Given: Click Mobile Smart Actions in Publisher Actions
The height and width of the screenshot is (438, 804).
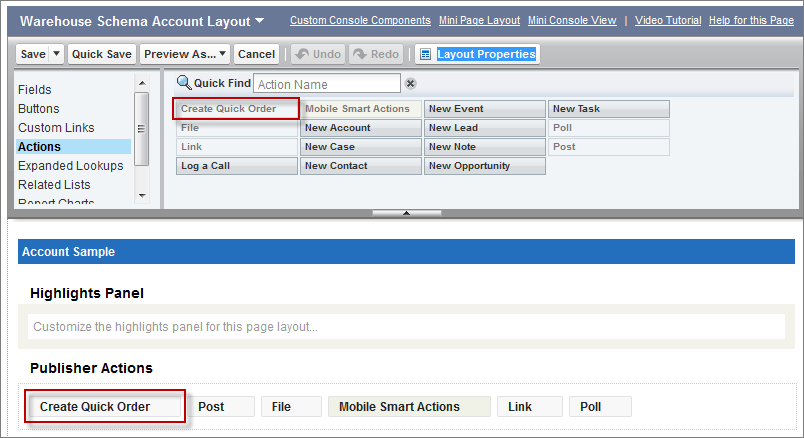Looking at the screenshot, I should [x=409, y=407].
